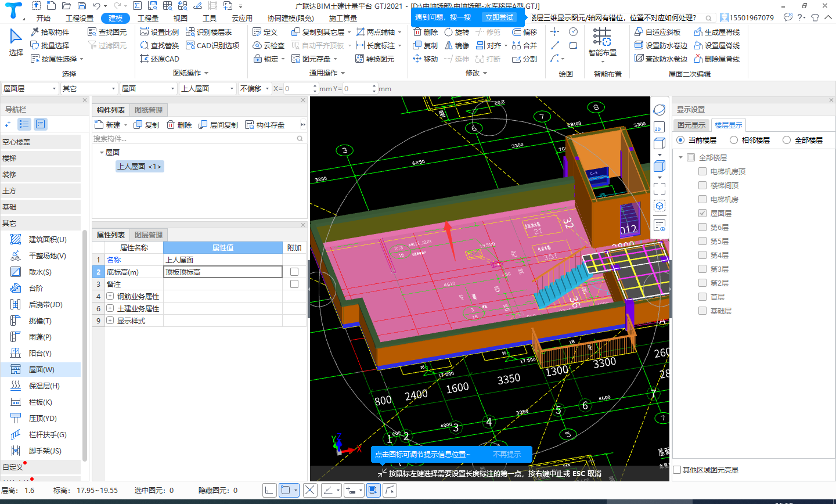The image size is (836, 504).
Task: Run 云检查 cloud check
Action: pos(269,45)
